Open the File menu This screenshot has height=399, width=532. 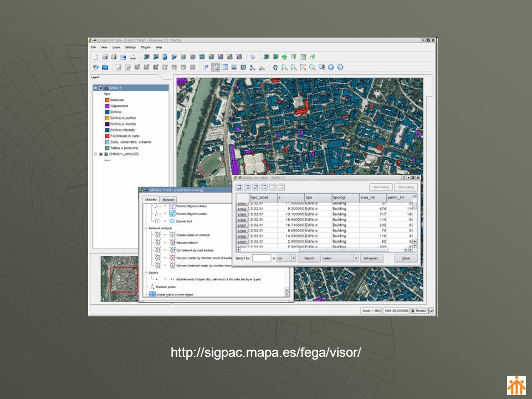pos(93,48)
